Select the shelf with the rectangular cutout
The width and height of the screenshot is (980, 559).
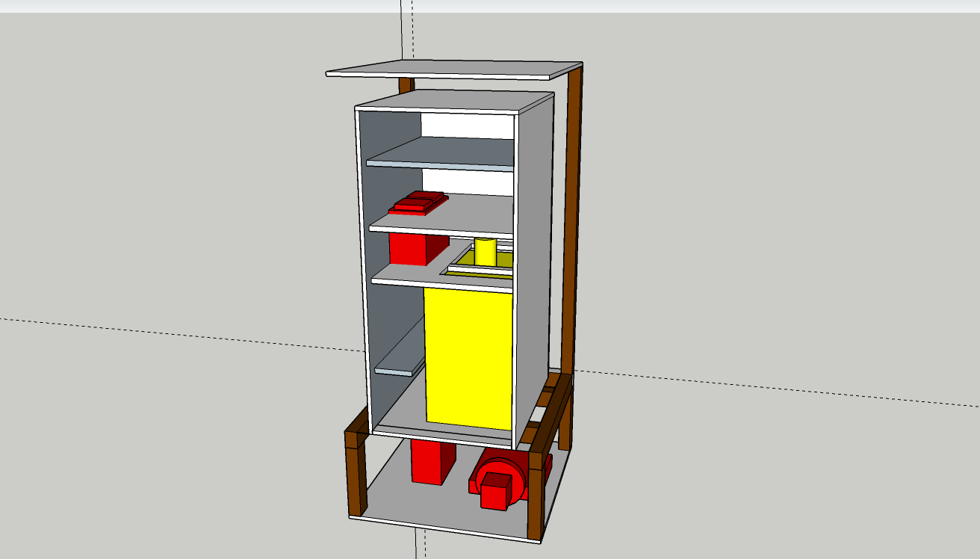point(403,275)
